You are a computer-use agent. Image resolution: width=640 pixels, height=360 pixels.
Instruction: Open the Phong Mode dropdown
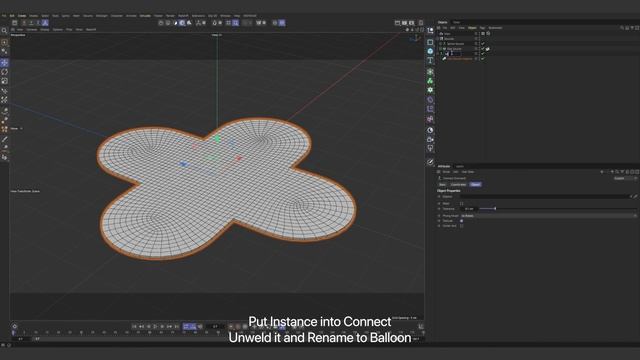click(x=549, y=216)
